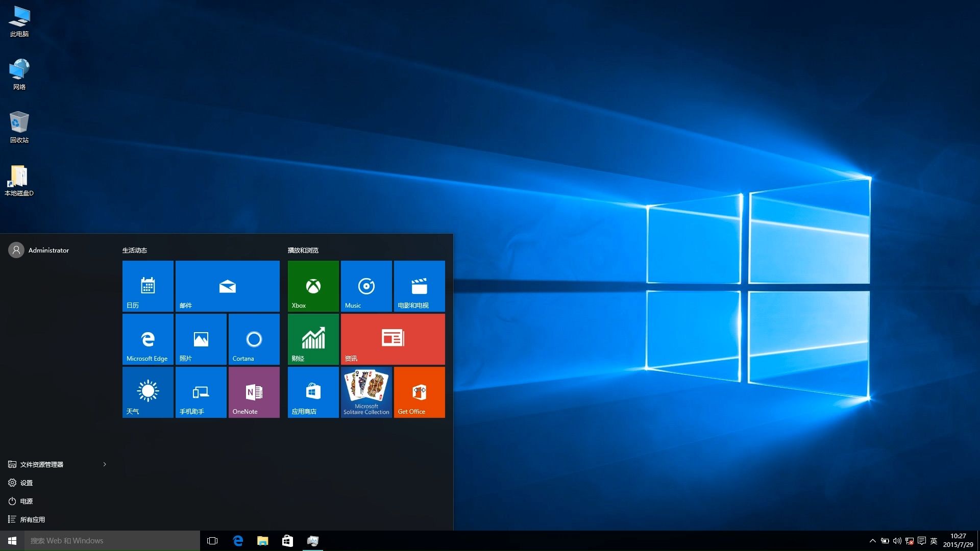Open the 邮件 mail tile

point(228,286)
